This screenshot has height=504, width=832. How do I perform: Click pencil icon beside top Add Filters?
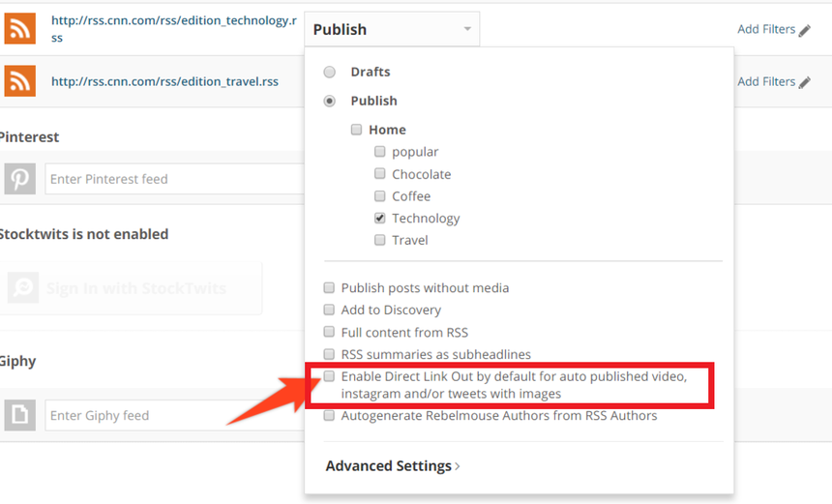804,30
